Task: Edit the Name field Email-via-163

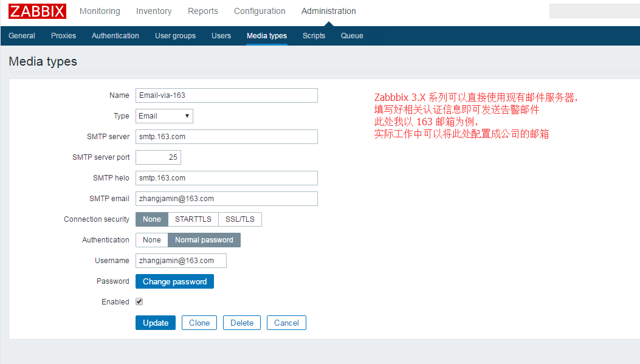Action: click(227, 95)
